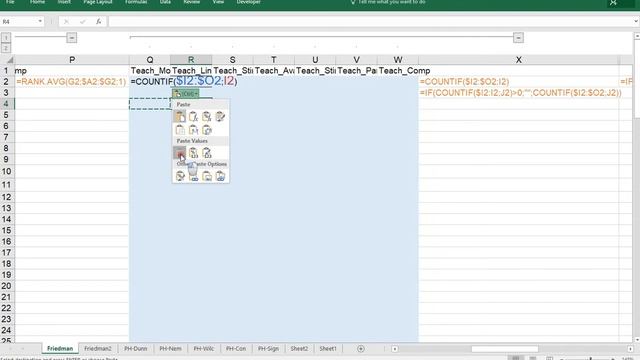Choose the Transpose paste icon
The height and width of the screenshot is (360, 640).
(207, 130)
